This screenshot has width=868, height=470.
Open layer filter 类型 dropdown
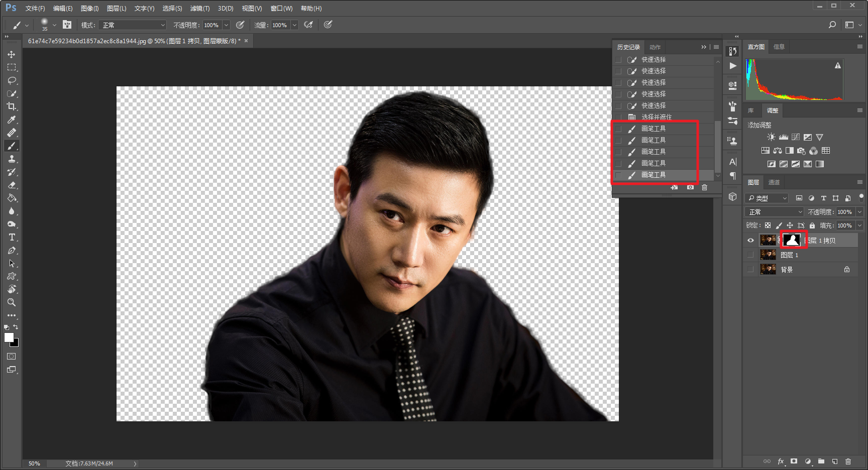click(767, 198)
